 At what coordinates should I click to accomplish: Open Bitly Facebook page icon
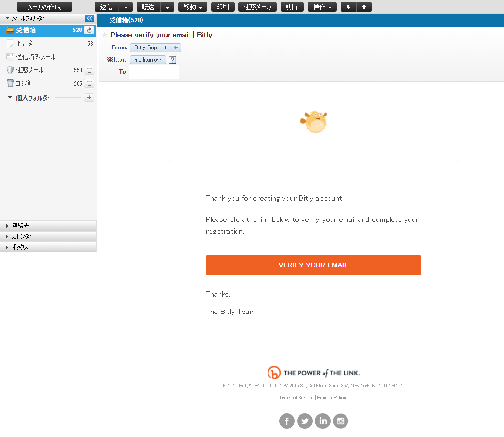point(287,421)
